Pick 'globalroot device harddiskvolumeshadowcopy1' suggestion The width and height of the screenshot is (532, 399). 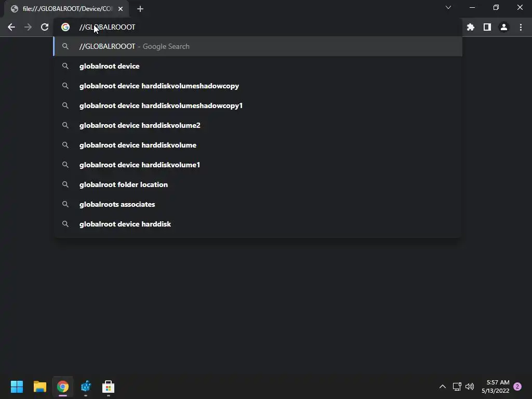tap(258, 105)
